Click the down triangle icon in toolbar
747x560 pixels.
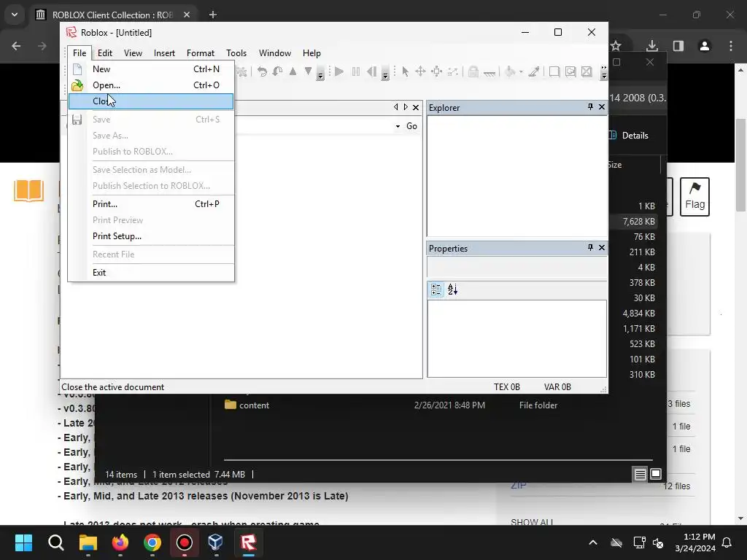[309, 71]
